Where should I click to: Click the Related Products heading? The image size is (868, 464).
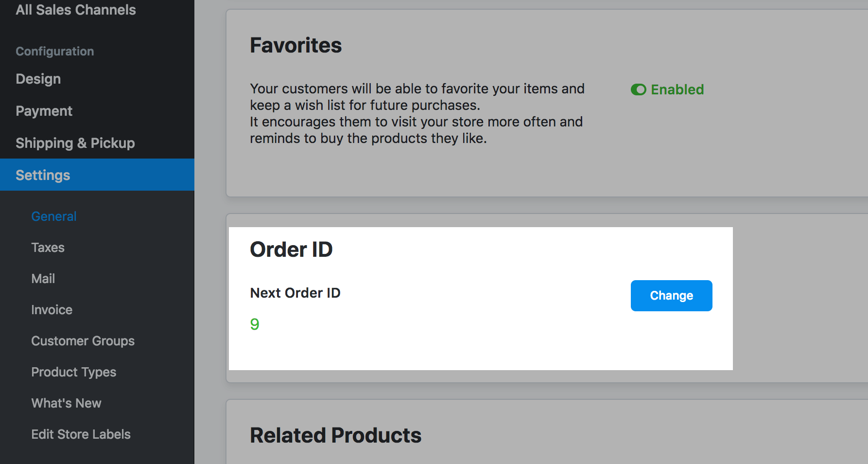point(335,435)
